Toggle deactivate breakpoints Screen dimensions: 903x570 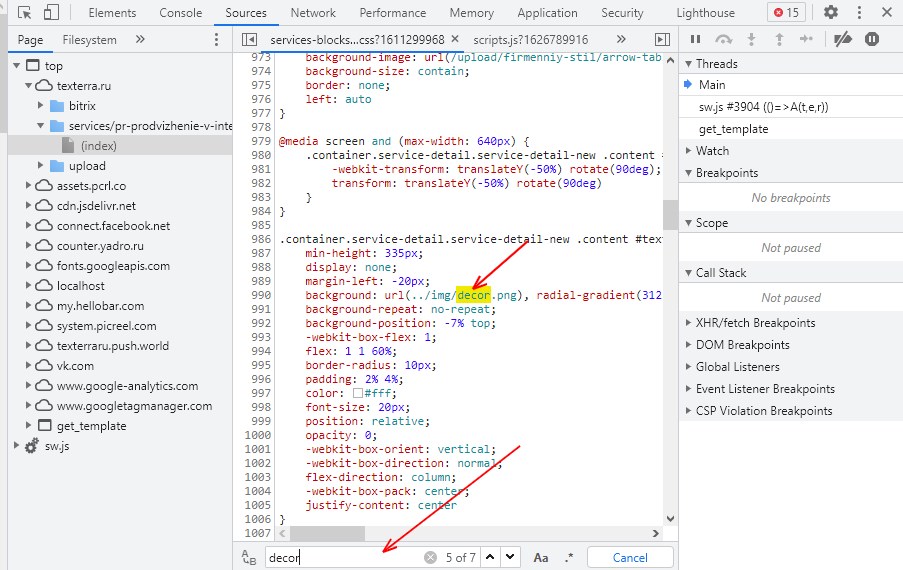click(x=843, y=39)
